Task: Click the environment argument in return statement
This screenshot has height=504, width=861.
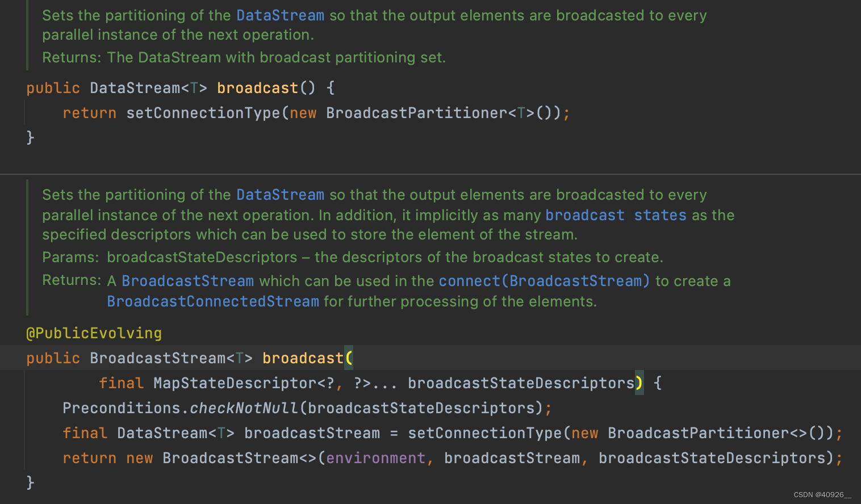Action: (375, 458)
